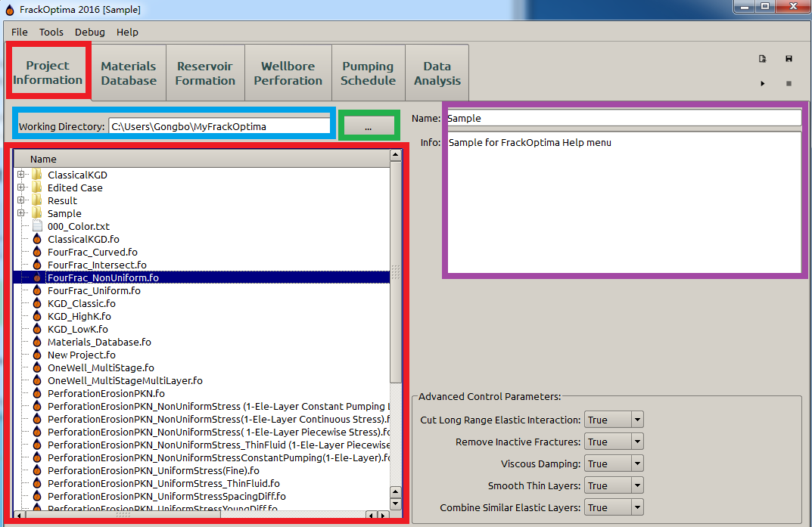Image resolution: width=812 pixels, height=527 pixels.
Task: Expand the ClassicalKGD folder node
Action: coord(20,175)
